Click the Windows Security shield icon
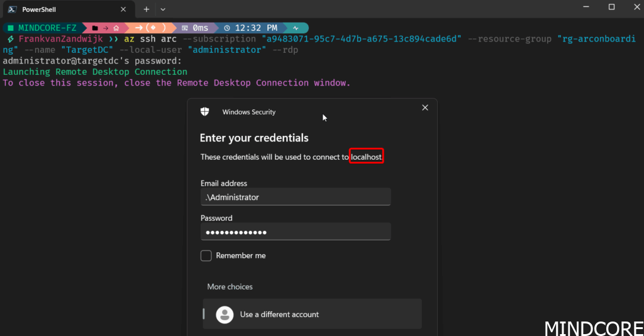Viewport: 644px width, 336px height. click(204, 112)
